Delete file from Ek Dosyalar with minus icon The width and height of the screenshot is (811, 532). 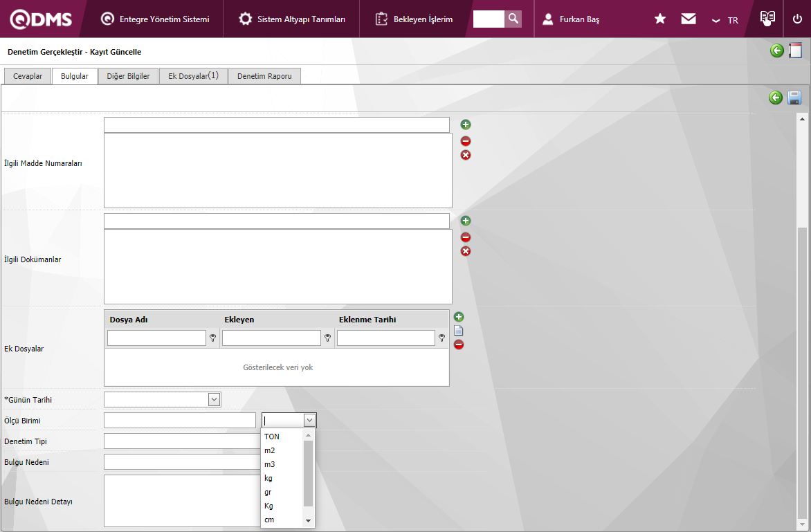pos(459,345)
